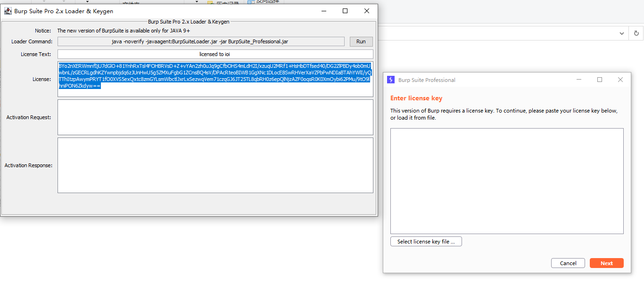Click the empty Activation Request text area
644x292 pixels.
pyautogui.click(x=215, y=117)
